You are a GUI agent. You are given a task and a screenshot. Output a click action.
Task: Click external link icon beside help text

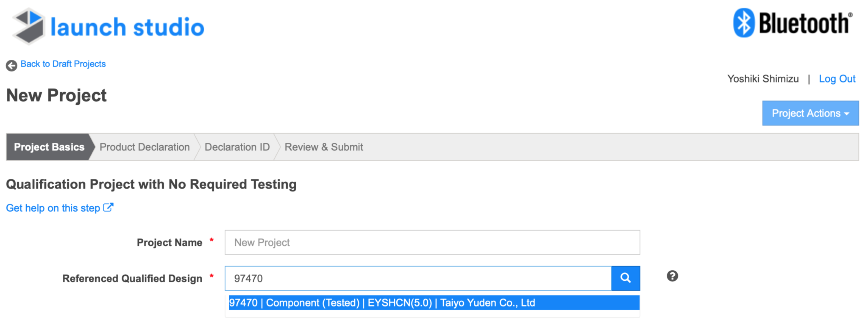[108, 207]
